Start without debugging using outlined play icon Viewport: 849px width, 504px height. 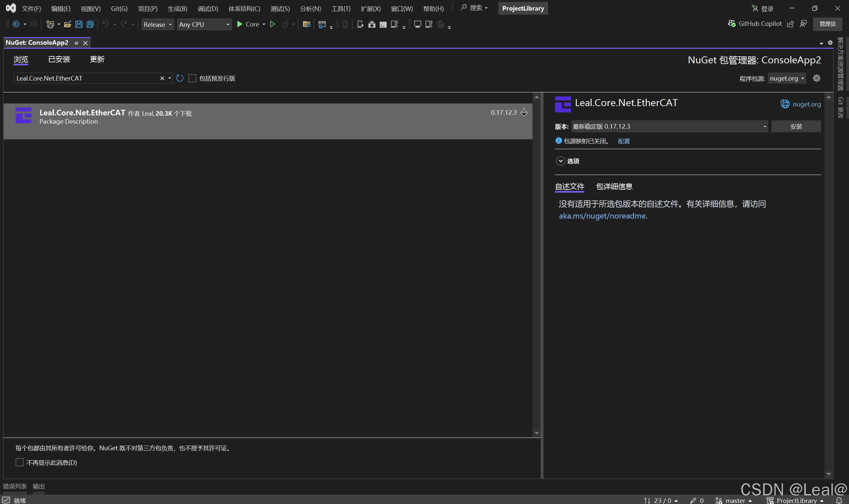(272, 24)
